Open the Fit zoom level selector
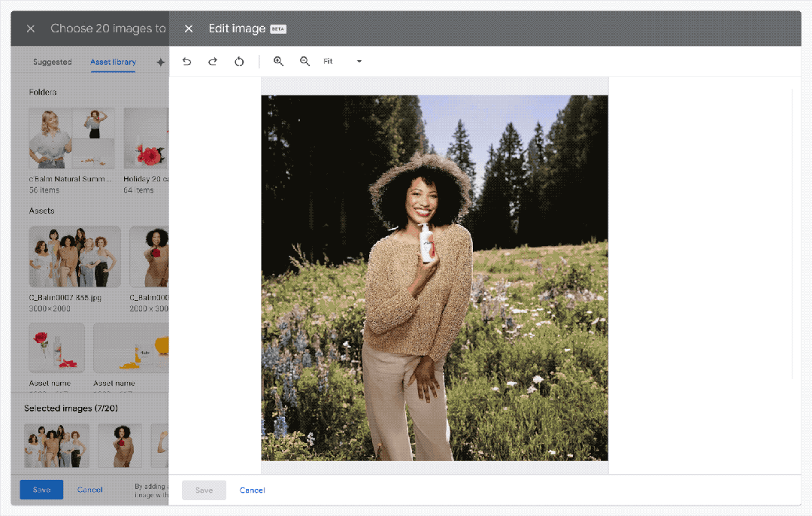 pyautogui.click(x=328, y=61)
